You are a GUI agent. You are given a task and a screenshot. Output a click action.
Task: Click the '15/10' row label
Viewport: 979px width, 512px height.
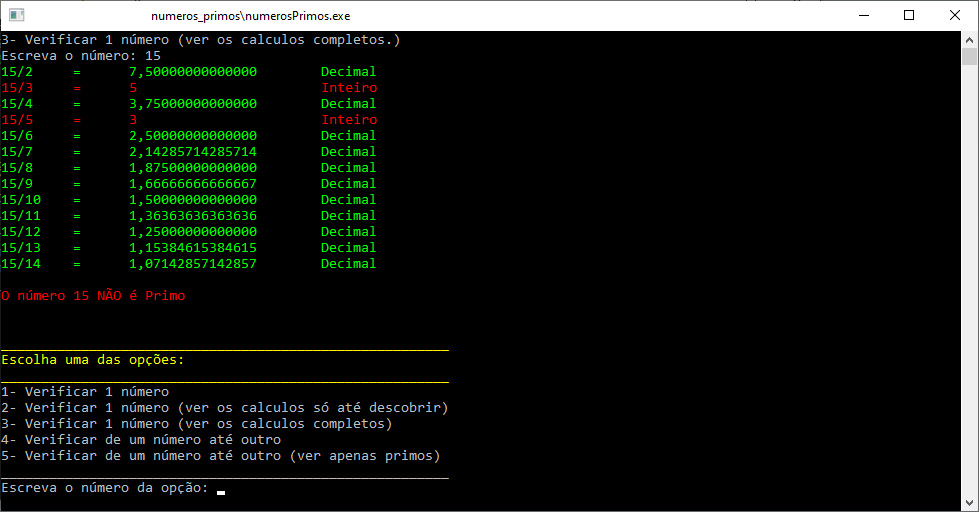click(x=21, y=200)
